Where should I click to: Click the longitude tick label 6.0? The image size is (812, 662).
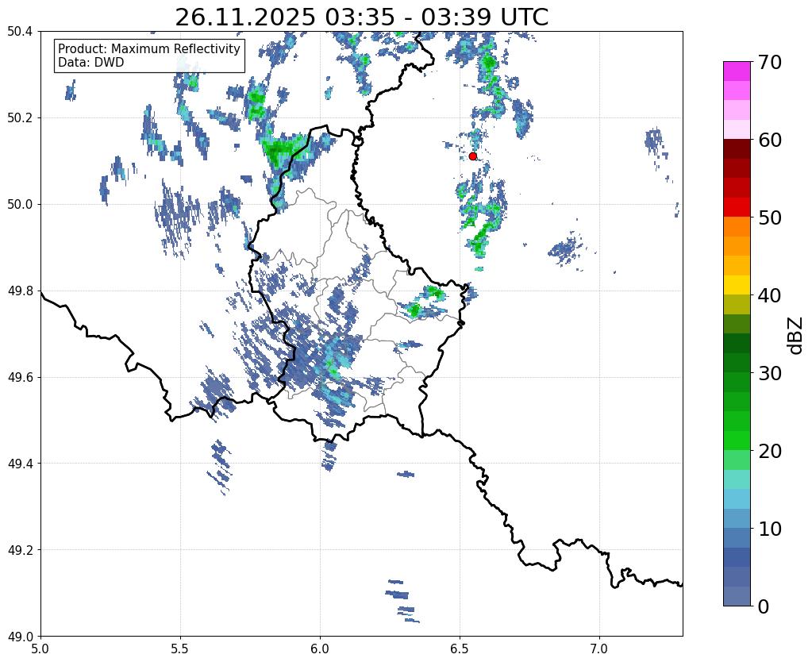[x=320, y=649]
